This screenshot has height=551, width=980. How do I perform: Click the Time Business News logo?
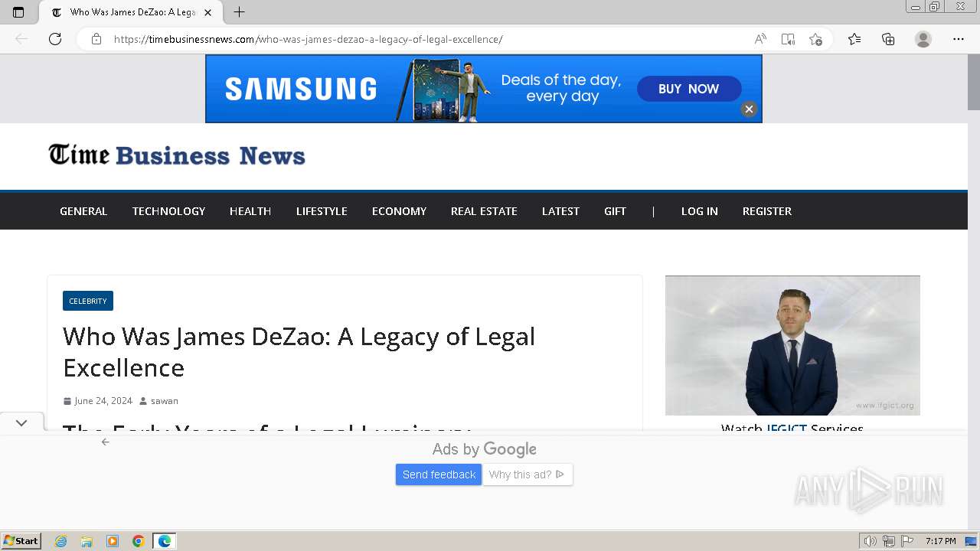177,155
